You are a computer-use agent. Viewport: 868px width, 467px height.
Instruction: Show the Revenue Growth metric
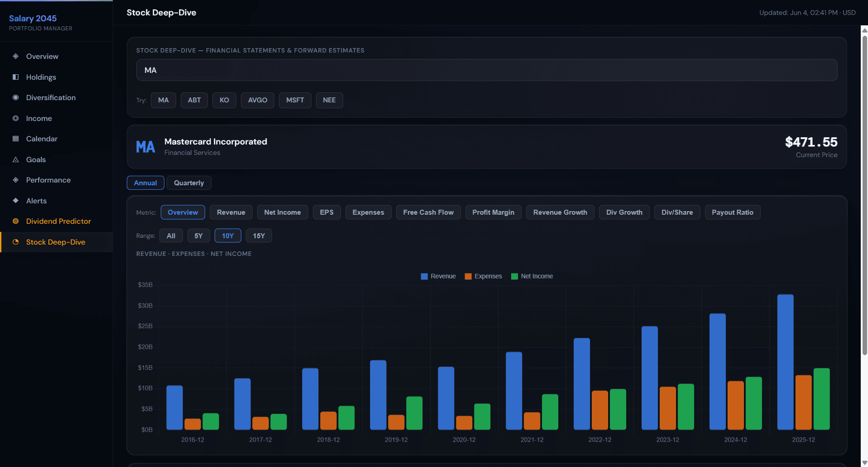[x=560, y=212]
